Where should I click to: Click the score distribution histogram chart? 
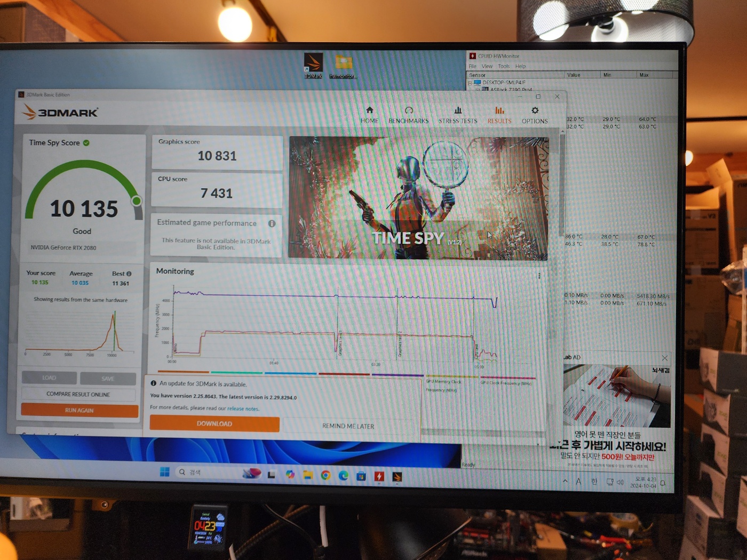coord(79,332)
